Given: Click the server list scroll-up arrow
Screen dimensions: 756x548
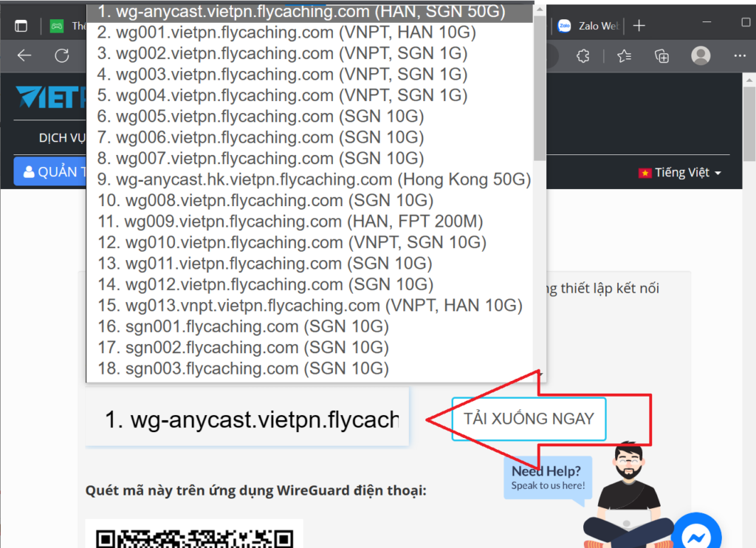Looking at the screenshot, I should coord(540,9).
